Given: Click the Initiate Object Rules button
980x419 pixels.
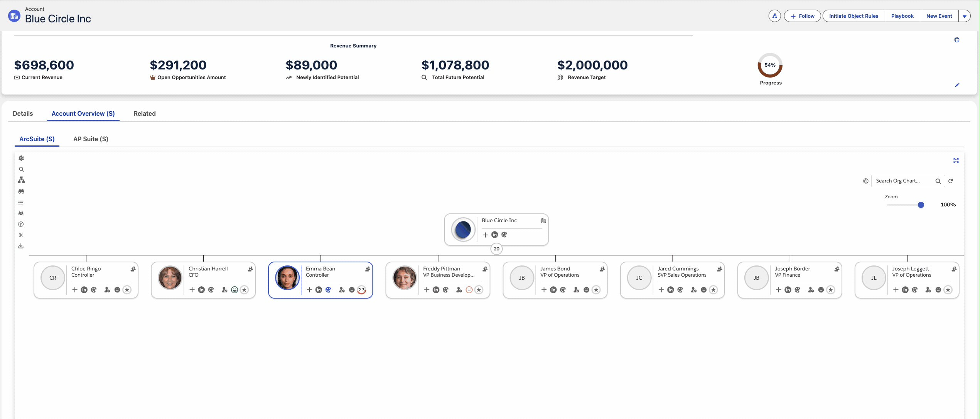Looking at the screenshot, I should [x=853, y=16].
